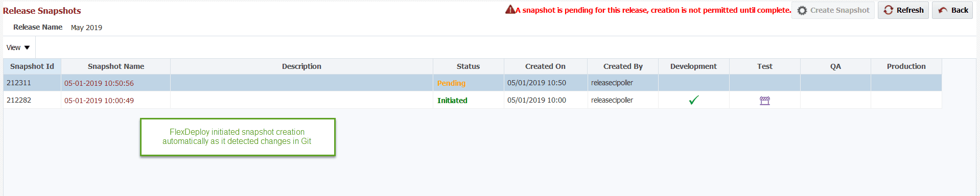This screenshot has height=196, width=980.
Task: Sort by Snapshot Id column header
Action: coord(32,66)
